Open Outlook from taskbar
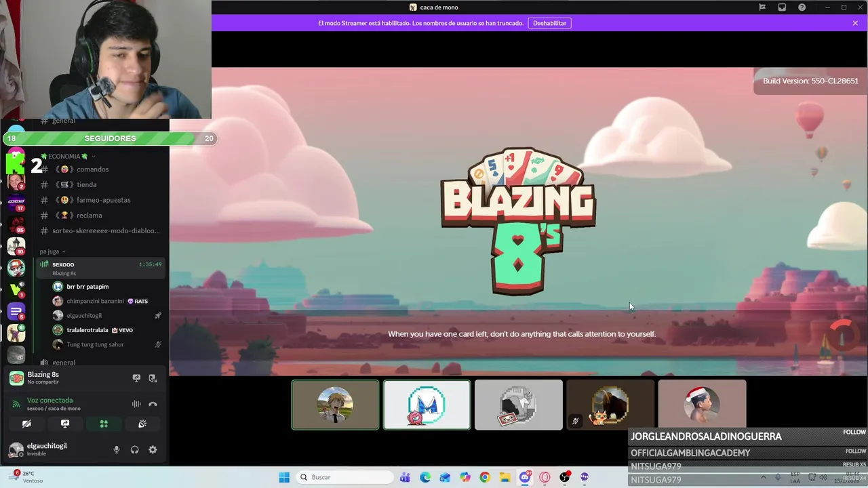The width and height of the screenshot is (868, 488). click(x=445, y=477)
